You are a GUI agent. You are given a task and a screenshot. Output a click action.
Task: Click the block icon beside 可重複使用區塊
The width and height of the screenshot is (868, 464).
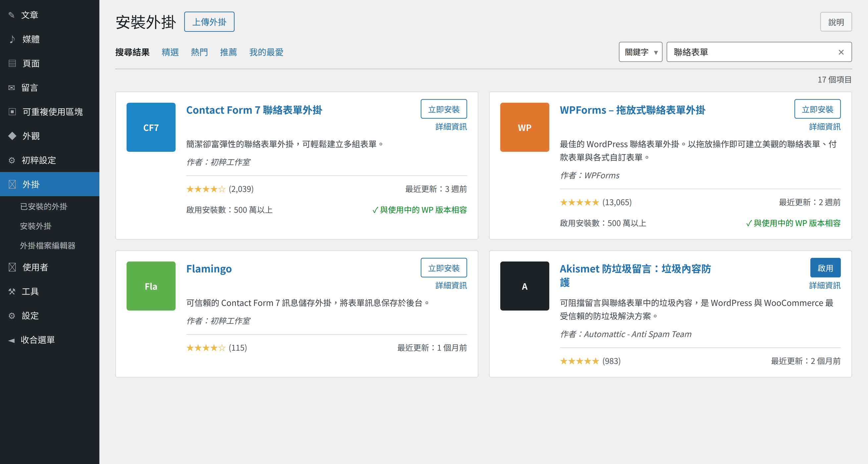pyautogui.click(x=12, y=112)
